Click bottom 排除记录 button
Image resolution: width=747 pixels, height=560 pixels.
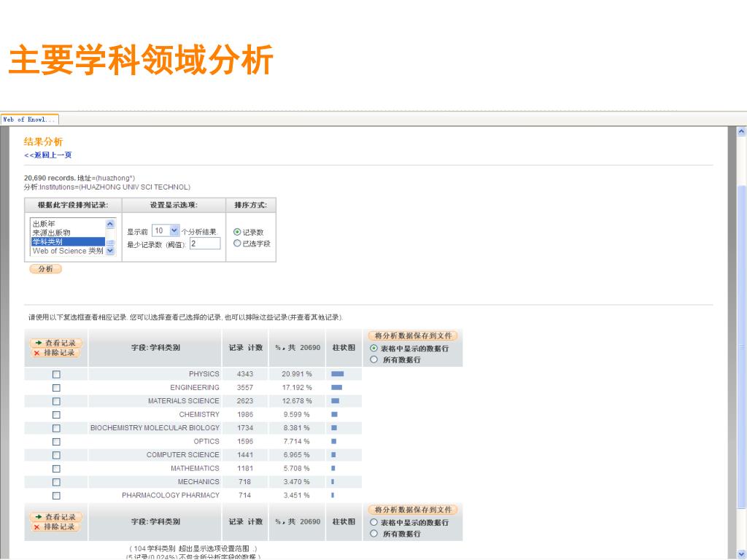point(55,526)
